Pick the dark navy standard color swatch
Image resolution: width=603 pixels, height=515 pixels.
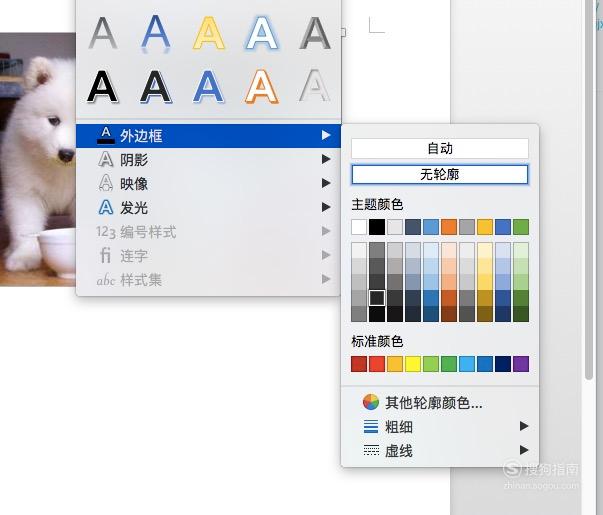(503, 364)
